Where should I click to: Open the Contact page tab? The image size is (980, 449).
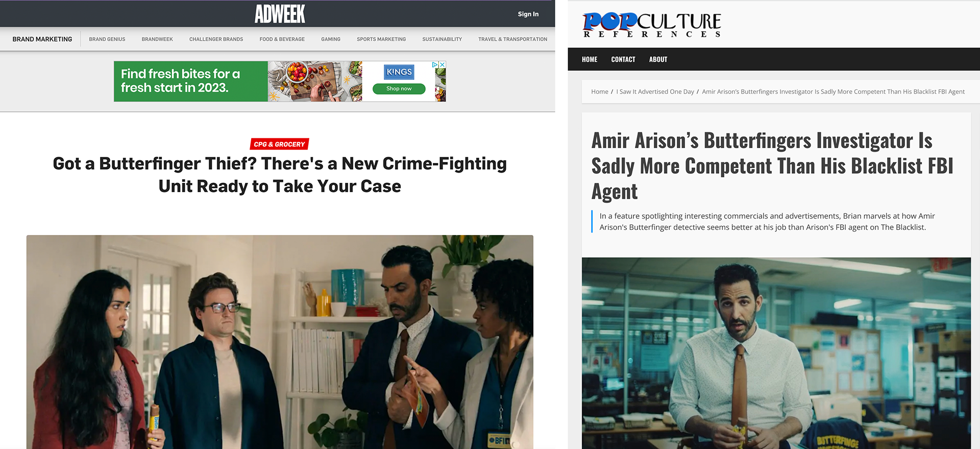[623, 59]
